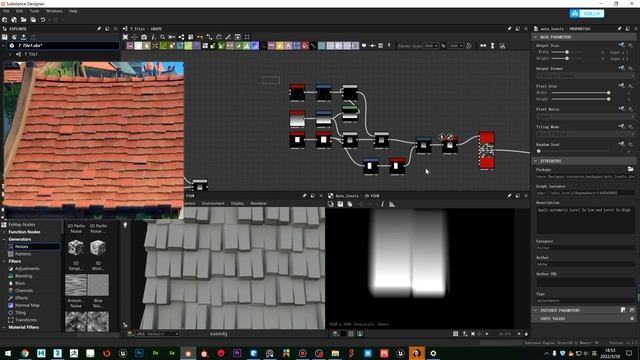
Task: Click the vertical align icon in graph toolbar
Action: click(492, 46)
